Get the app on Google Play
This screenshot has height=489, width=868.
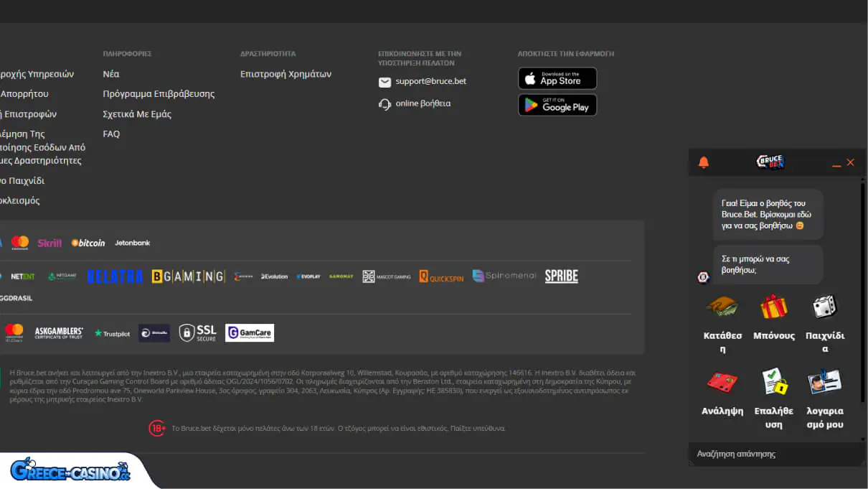[x=557, y=105]
